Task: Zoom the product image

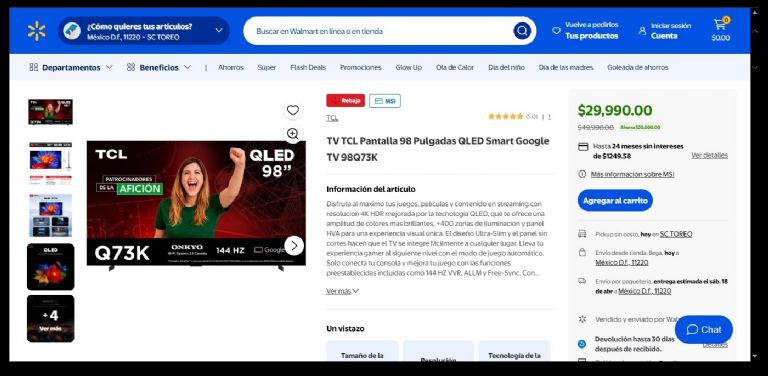Action: tap(292, 134)
